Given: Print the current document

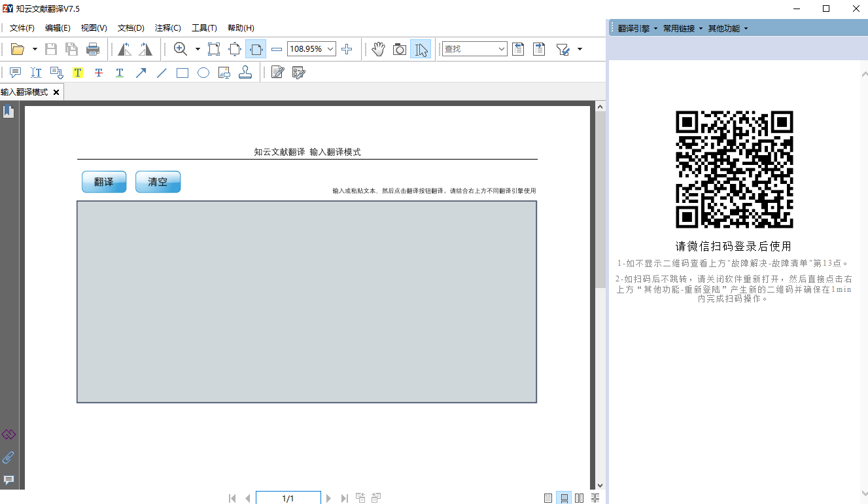Looking at the screenshot, I should point(93,49).
